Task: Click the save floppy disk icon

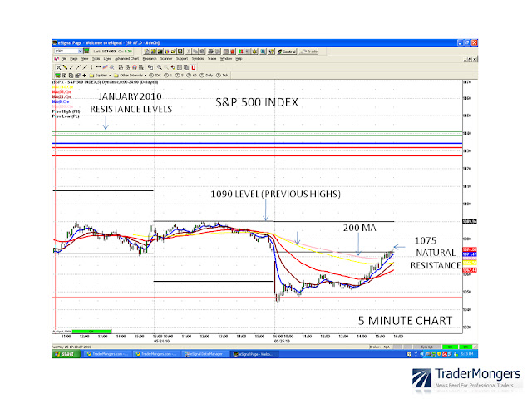Action: pos(180,52)
